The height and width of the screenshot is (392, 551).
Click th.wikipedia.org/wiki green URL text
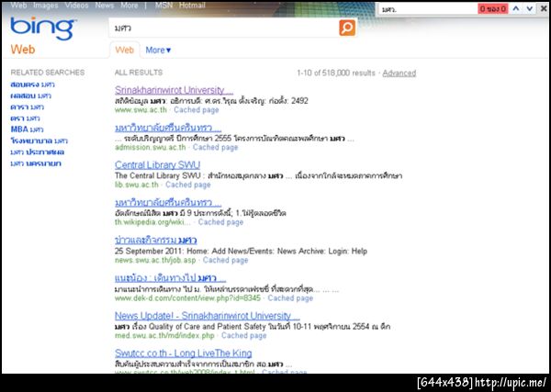tap(152, 222)
